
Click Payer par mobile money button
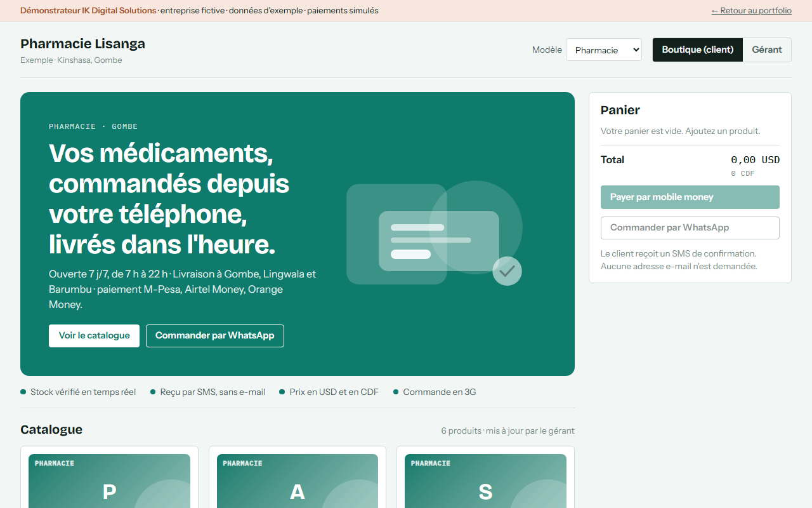690,197
